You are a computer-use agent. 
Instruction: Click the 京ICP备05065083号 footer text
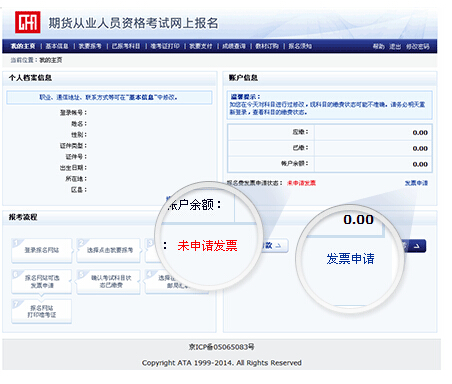coord(222,347)
